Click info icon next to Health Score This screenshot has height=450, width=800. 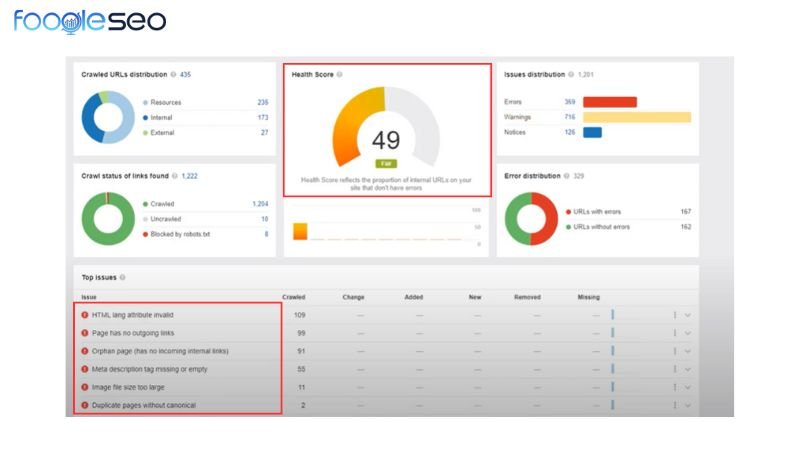point(340,74)
